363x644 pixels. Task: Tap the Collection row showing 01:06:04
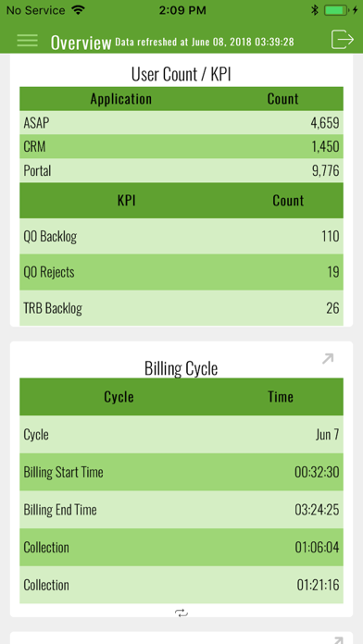click(181, 547)
